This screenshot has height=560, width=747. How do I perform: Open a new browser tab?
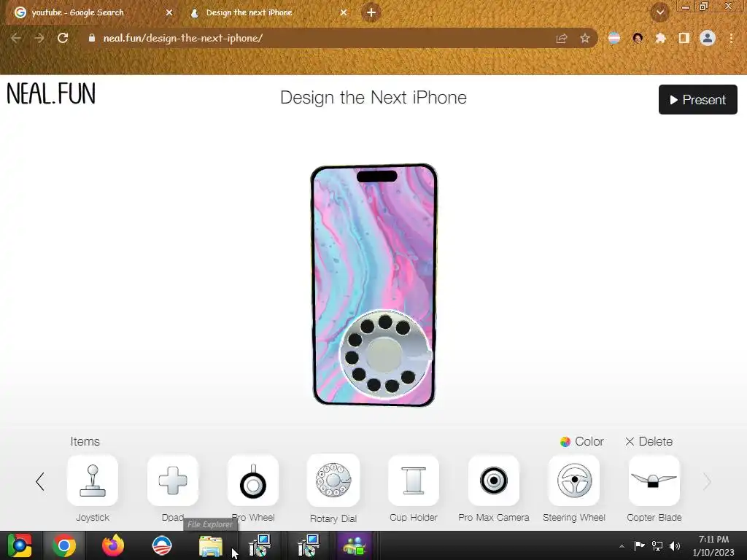(371, 13)
